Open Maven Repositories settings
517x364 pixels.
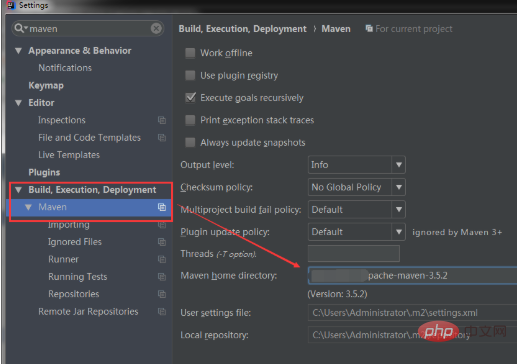pos(74,294)
